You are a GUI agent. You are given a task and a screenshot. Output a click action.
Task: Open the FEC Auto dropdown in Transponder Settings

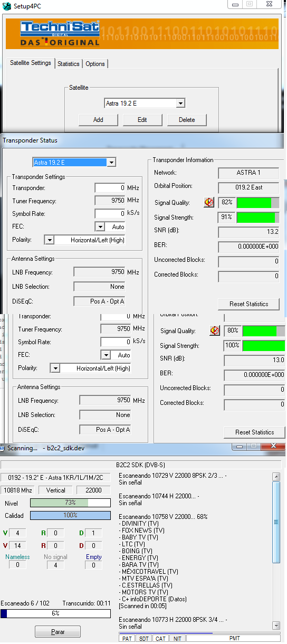click(100, 226)
